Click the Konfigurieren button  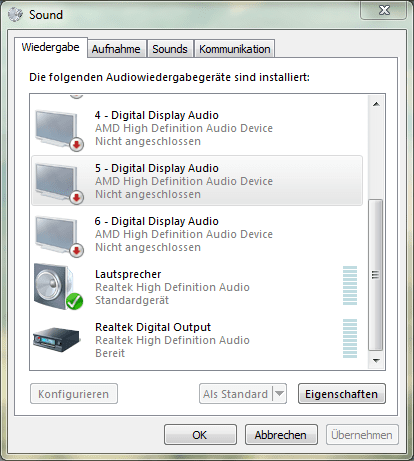(74, 394)
